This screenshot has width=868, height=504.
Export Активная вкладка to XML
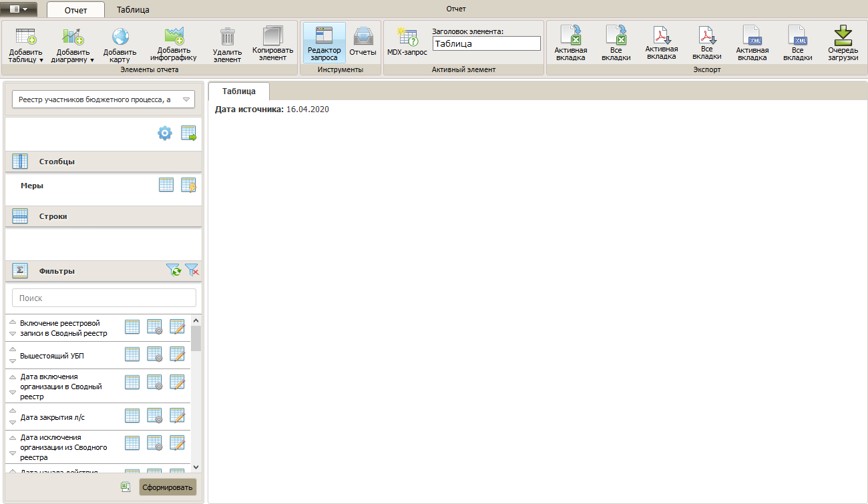752,43
